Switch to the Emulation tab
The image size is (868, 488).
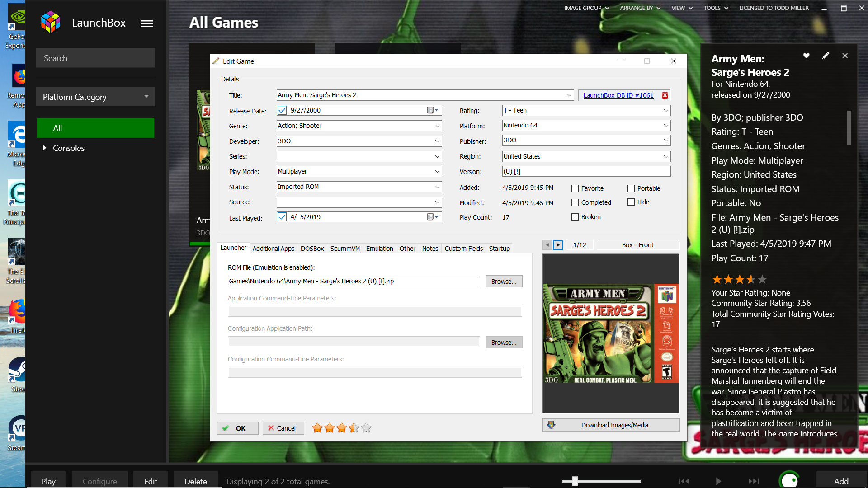379,249
